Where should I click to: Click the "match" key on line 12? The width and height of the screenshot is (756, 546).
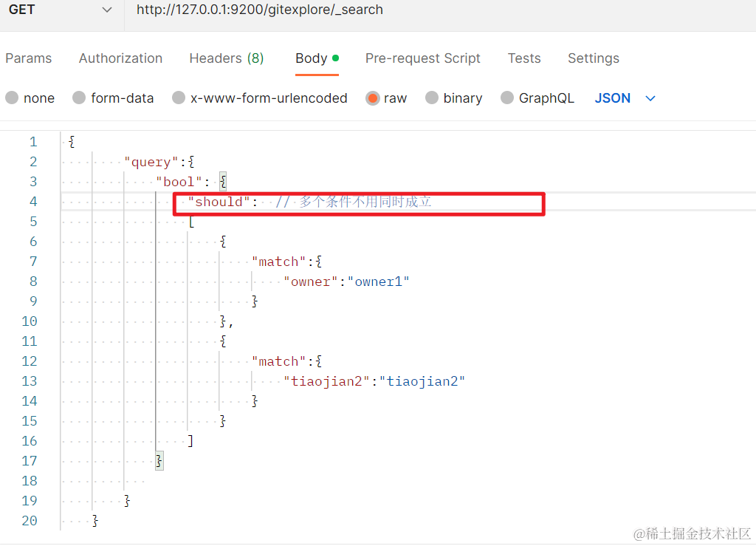point(278,362)
